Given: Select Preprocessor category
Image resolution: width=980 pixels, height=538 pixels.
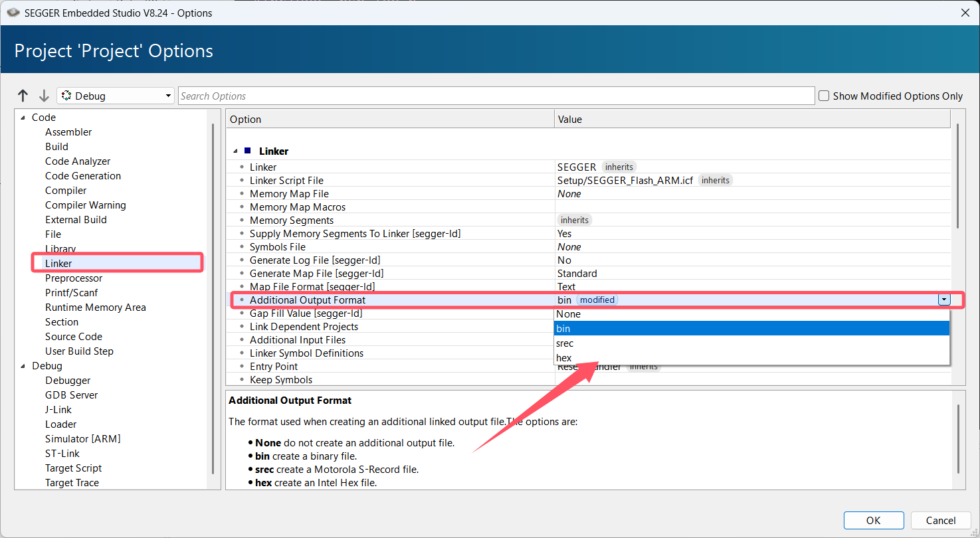Looking at the screenshot, I should [74, 278].
